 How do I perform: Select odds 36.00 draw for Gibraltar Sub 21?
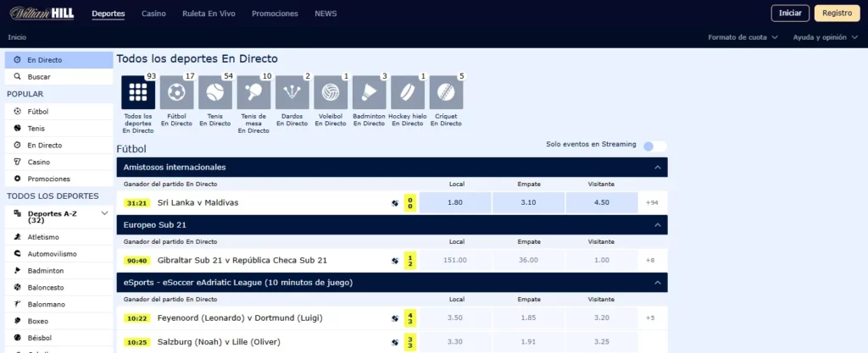(x=529, y=260)
